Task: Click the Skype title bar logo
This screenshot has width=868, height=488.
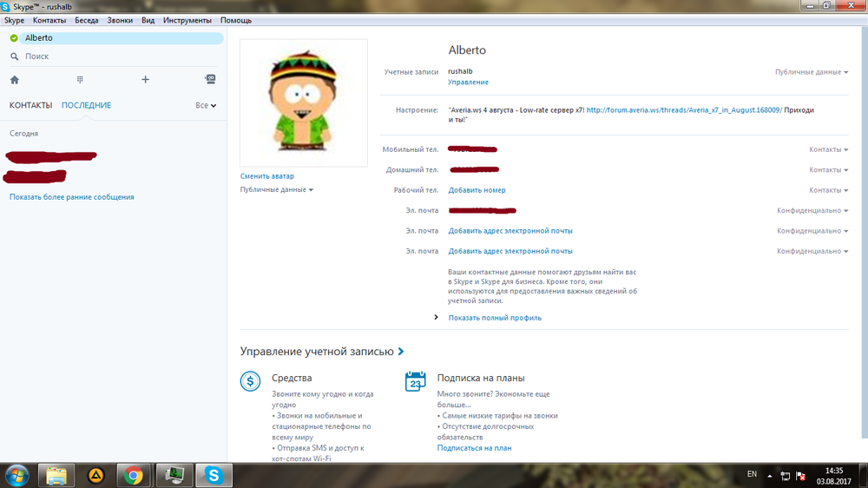Action: [5, 7]
